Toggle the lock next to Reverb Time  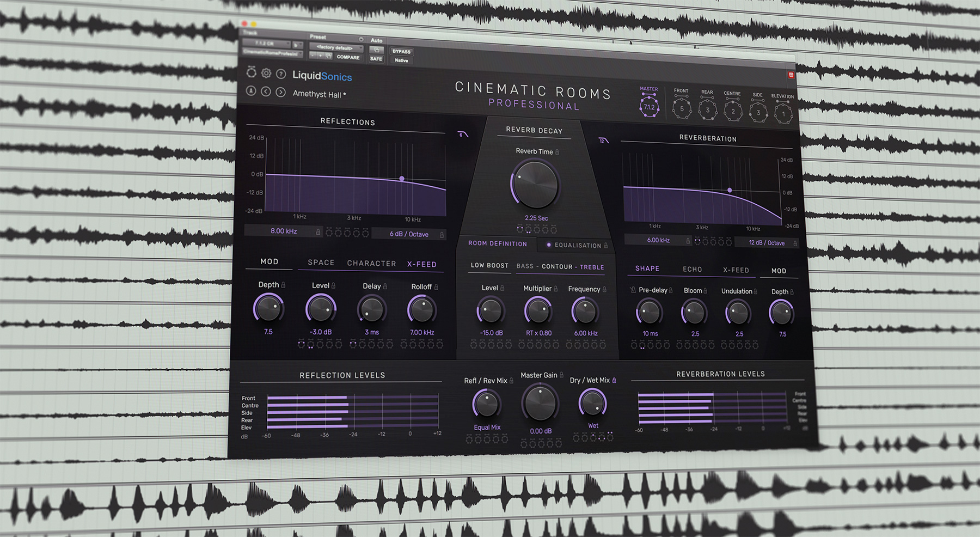point(557,152)
